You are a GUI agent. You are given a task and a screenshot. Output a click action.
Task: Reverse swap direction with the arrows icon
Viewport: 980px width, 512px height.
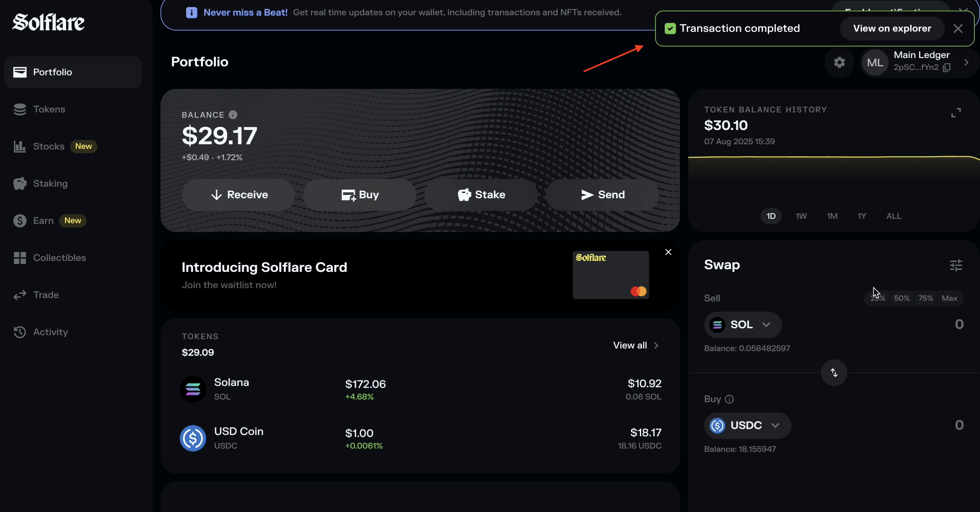pyautogui.click(x=833, y=372)
